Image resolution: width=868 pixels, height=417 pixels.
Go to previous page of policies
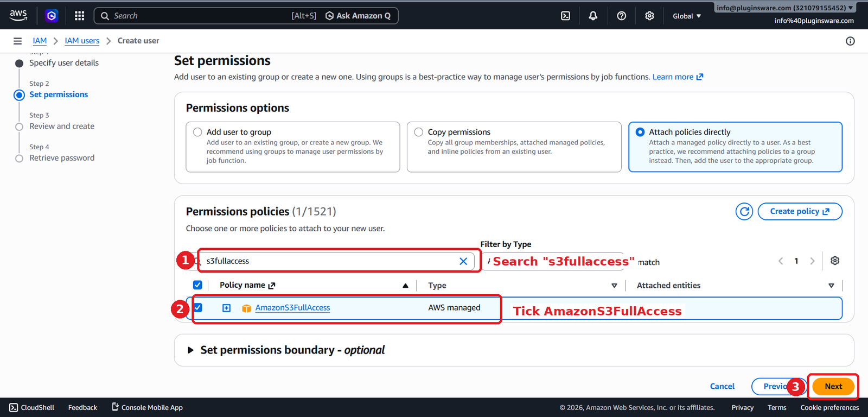click(781, 261)
